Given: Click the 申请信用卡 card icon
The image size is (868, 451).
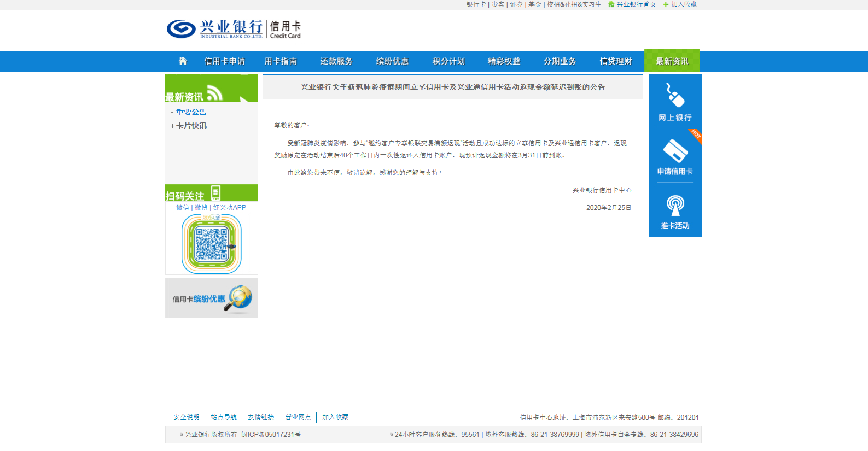Looking at the screenshot, I should click(675, 150).
